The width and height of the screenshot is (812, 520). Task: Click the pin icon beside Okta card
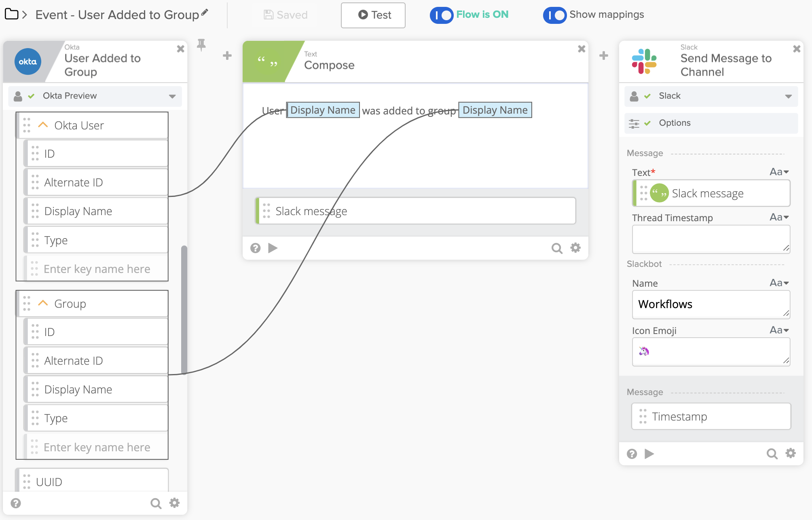(201, 45)
